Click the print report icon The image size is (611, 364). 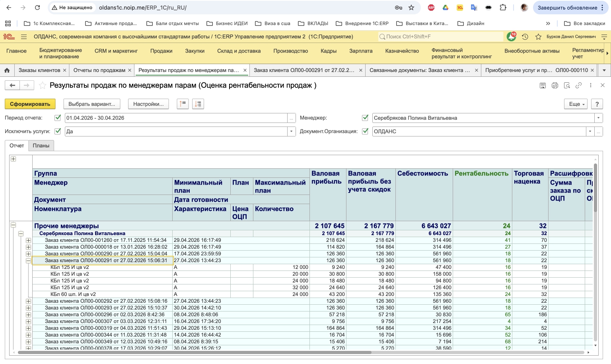555,86
